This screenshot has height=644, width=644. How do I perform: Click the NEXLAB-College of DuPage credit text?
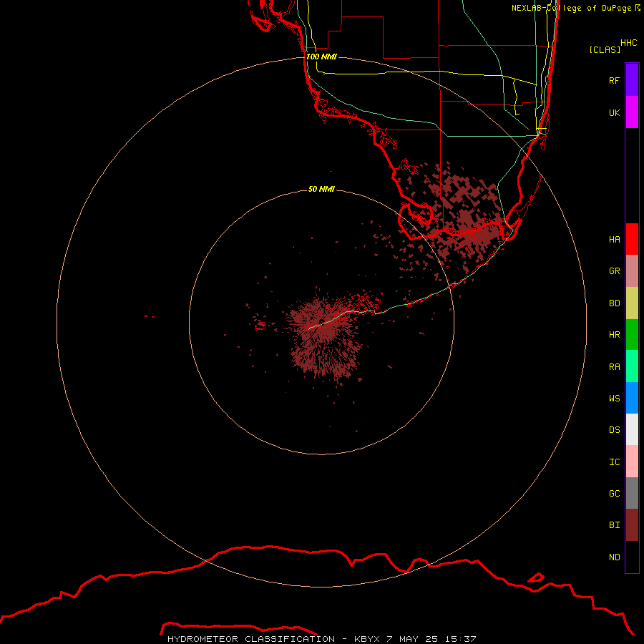coord(576,8)
